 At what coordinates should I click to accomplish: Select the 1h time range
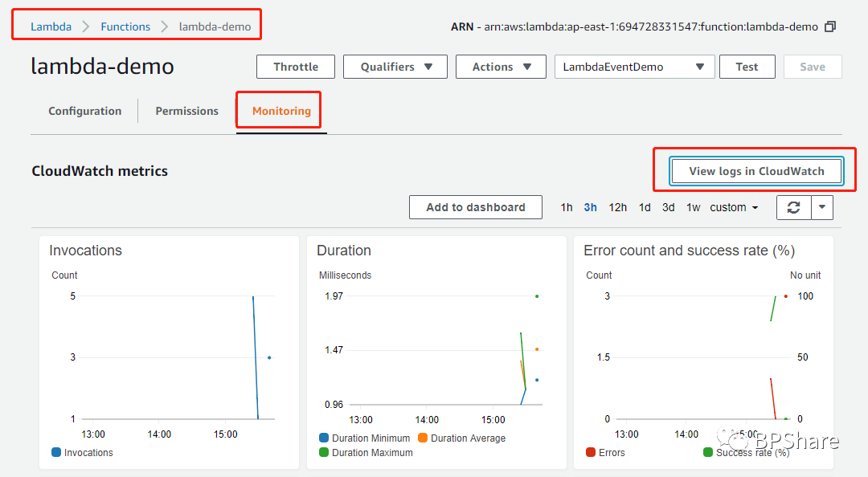click(x=567, y=207)
